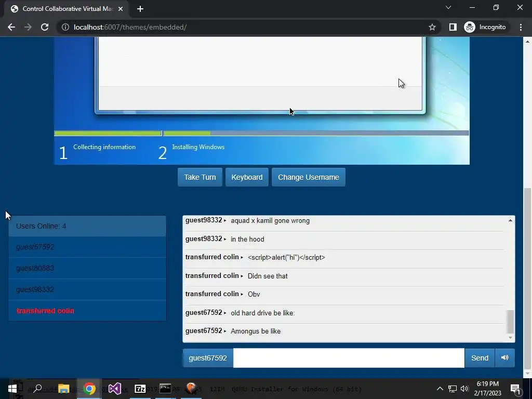Image resolution: width=532 pixels, height=399 pixels.
Task: Click the forward navigation arrow
Action: pos(28,27)
